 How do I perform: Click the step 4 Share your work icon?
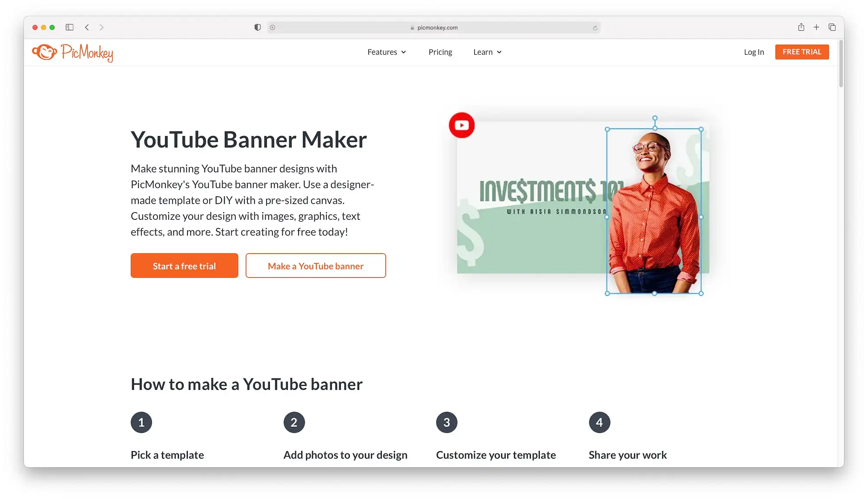(x=599, y=422)
